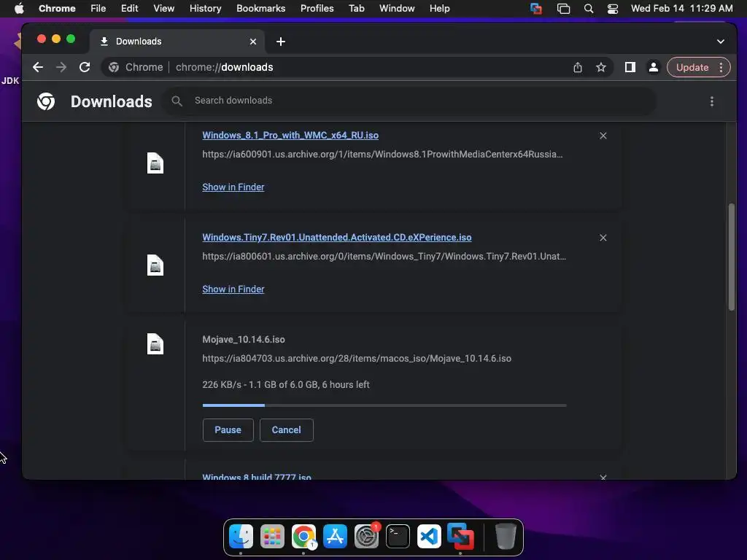
Task: Open the Apple menu
Action: click(x=19, y=9)
